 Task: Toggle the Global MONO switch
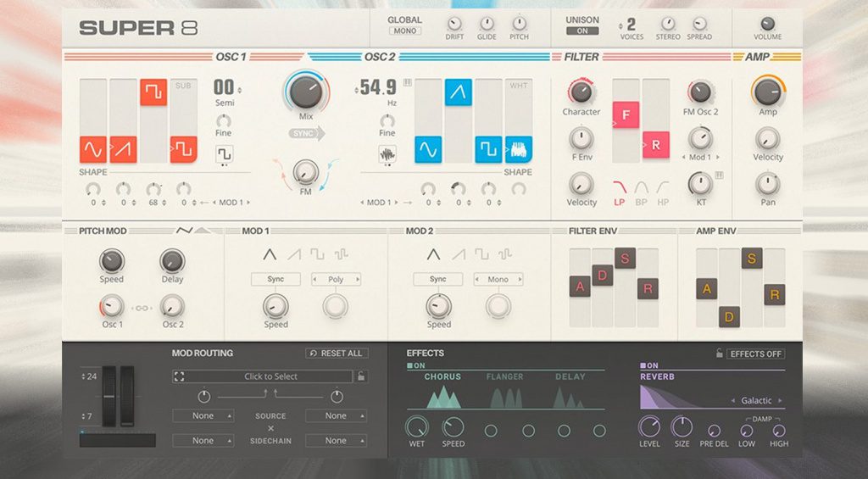click(404, 31)
